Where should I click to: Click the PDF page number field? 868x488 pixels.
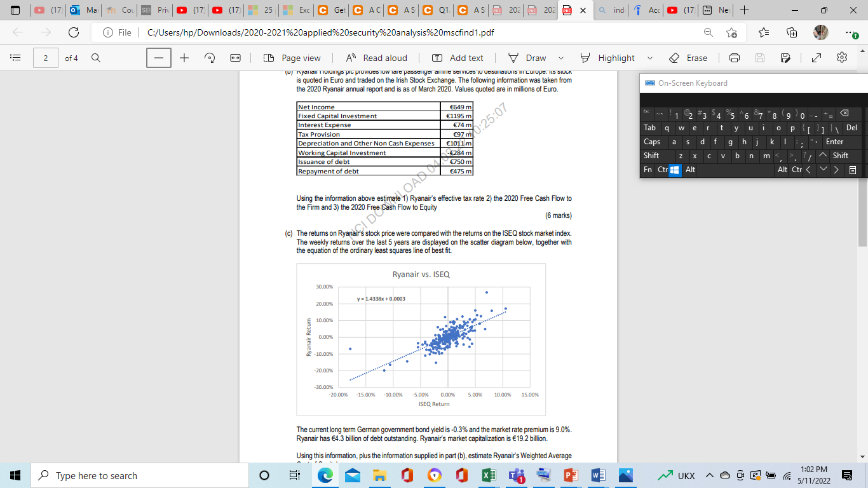46,58
